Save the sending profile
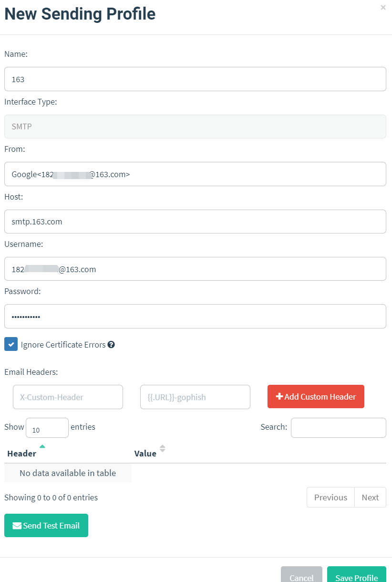Image resolution: width=392 pixels, height=582 pixels. [356, 577]
